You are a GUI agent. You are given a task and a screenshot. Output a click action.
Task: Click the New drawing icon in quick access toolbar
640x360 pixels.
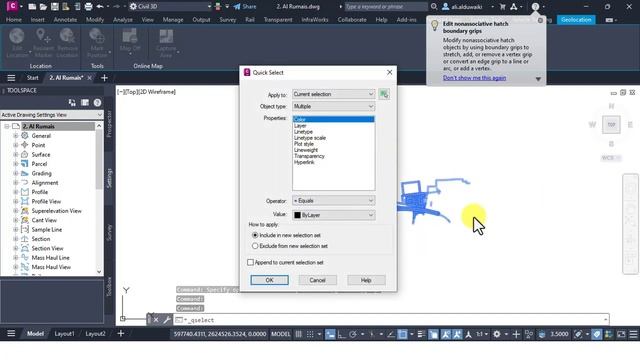coord(32,7)
